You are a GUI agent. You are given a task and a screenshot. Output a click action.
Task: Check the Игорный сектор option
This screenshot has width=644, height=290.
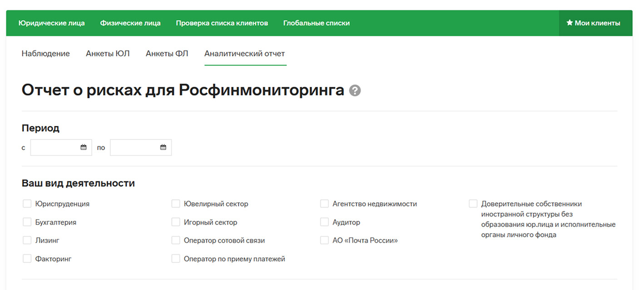coord(176,222)
